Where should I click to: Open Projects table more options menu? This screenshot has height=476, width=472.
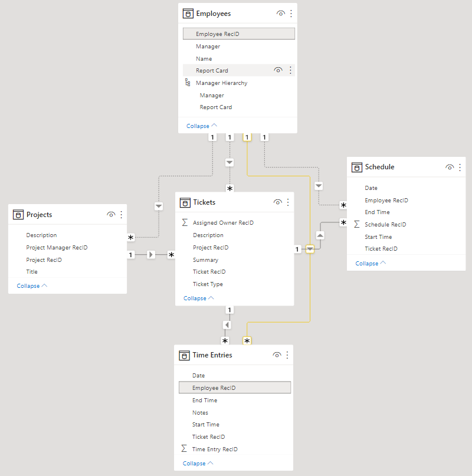[121, 215]
